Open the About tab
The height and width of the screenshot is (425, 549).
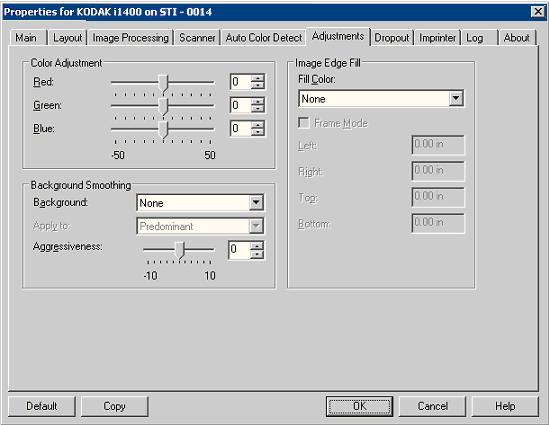tap(516, 38)
